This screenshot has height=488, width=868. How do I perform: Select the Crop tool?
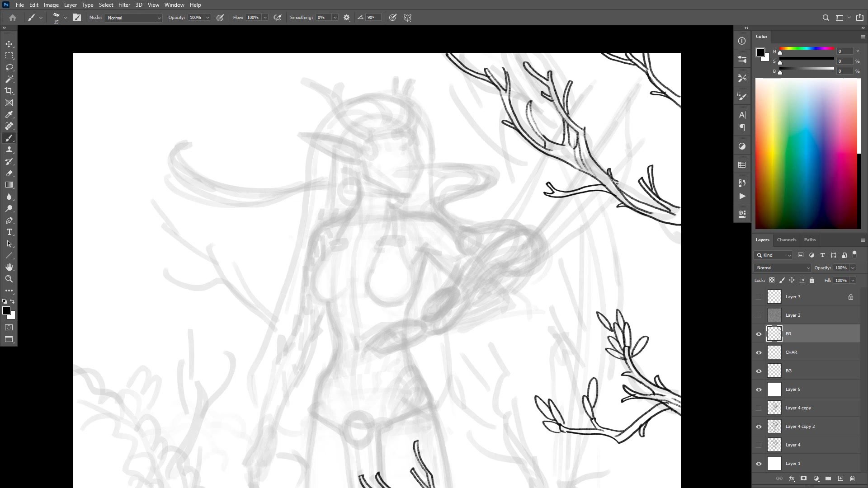(9, 91)
